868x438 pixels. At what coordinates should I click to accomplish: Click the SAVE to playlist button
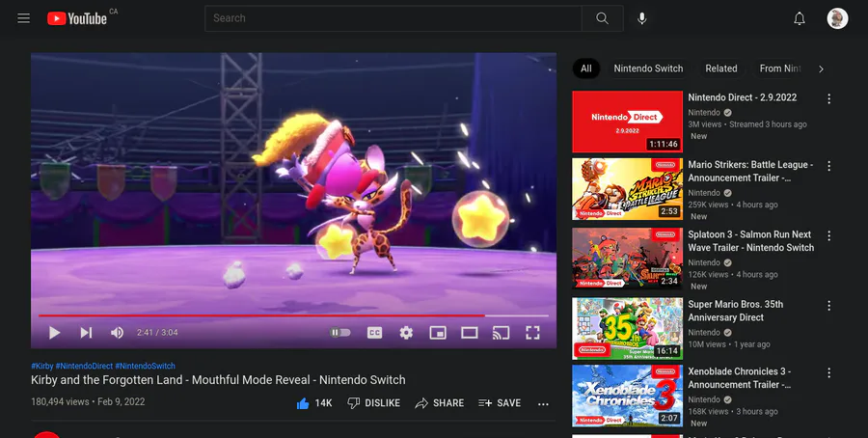tap(500, 403)
